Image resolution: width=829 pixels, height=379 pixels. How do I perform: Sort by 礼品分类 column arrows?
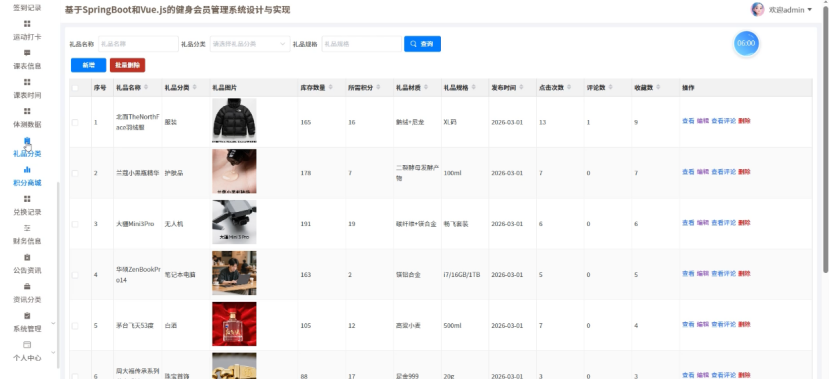(194, 87)
